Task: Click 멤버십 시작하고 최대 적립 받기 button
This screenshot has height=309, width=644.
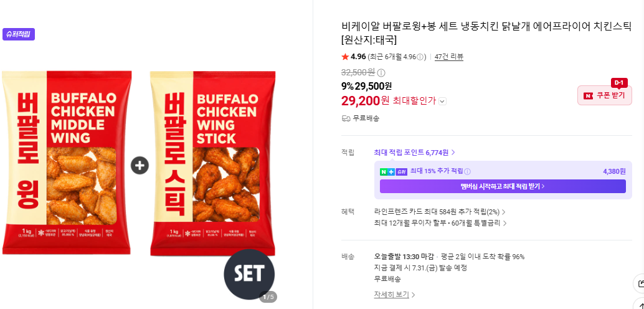Action: click(503, 186)
